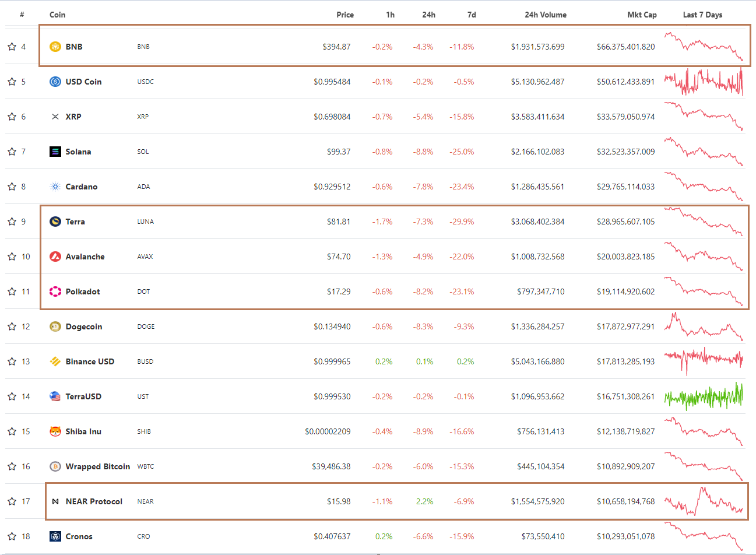
Task: Open TerraUSD's green 7-day sparkline chart
Action: coord(704,396)
